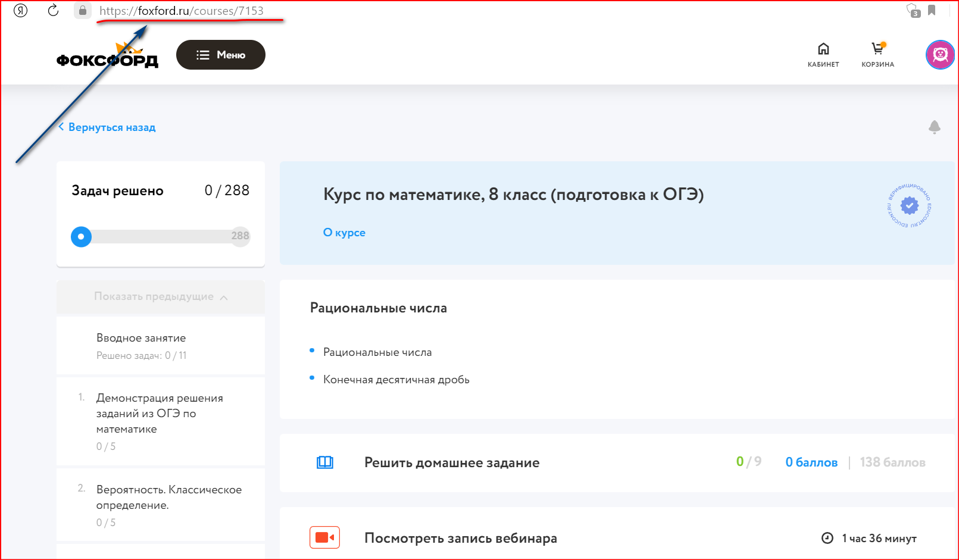The width and height of the screenshot is (959, 560).
Task: Expand Показать предыдущие lessons list
Action: point(160,296)
